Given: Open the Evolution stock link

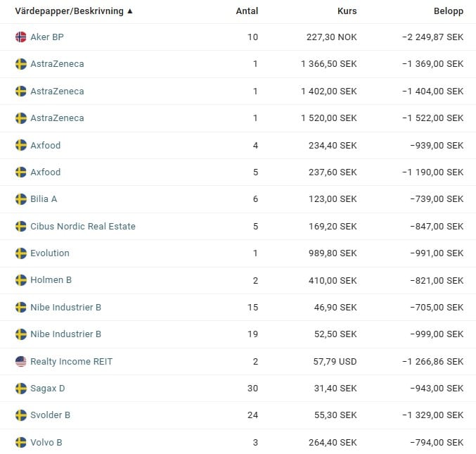Looking at the screenshot, I should pyautogui.click(x=50, y=253).
